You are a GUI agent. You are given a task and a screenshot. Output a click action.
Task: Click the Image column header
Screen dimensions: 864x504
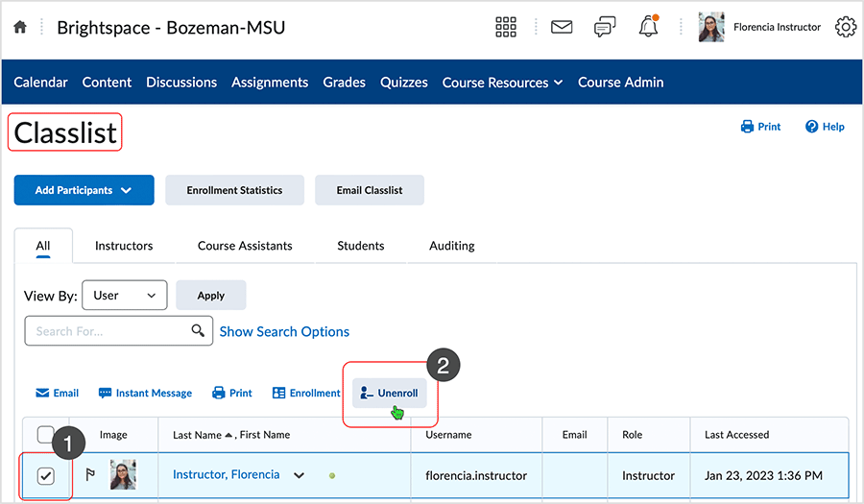pyautogui.click(x=113, y=435)
